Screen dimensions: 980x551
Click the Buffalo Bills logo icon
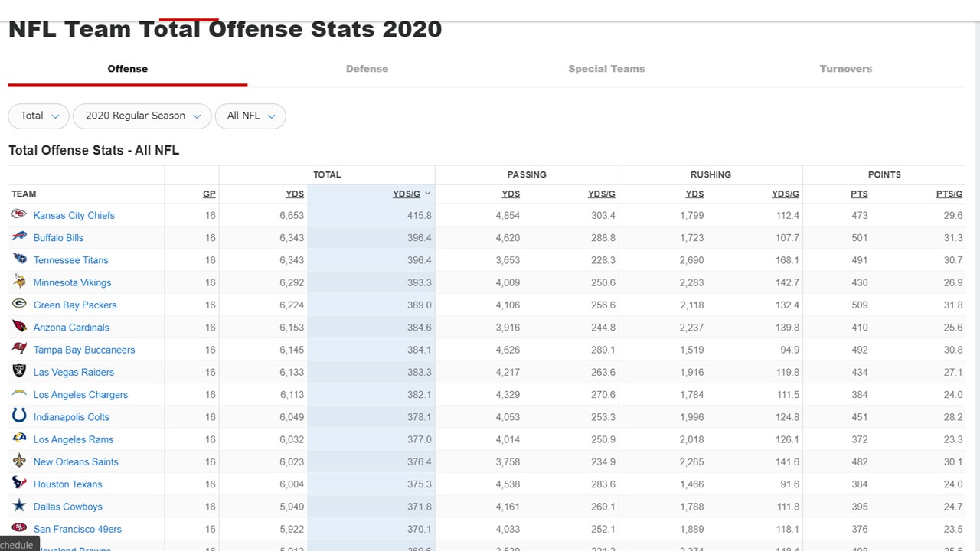(x=19, y=237)
